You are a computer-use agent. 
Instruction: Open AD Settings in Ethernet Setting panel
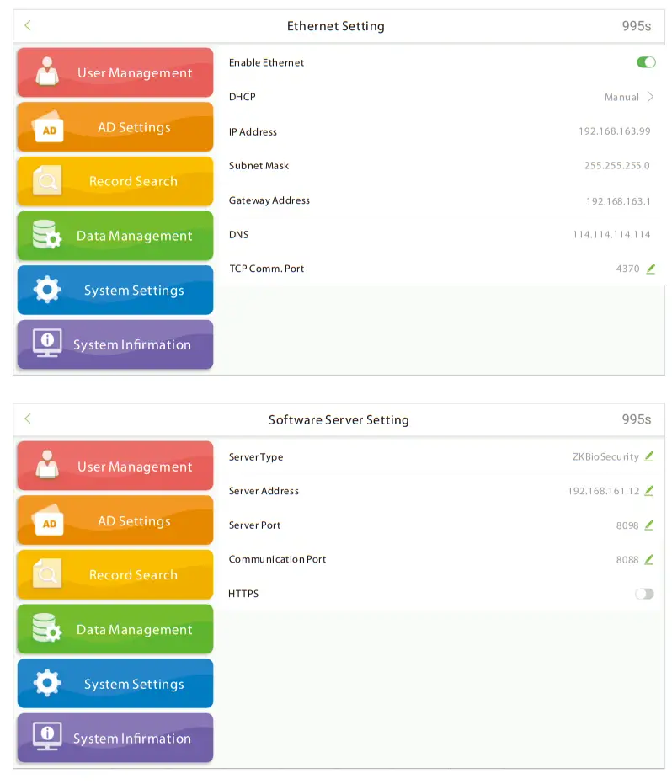coord(115,127)
